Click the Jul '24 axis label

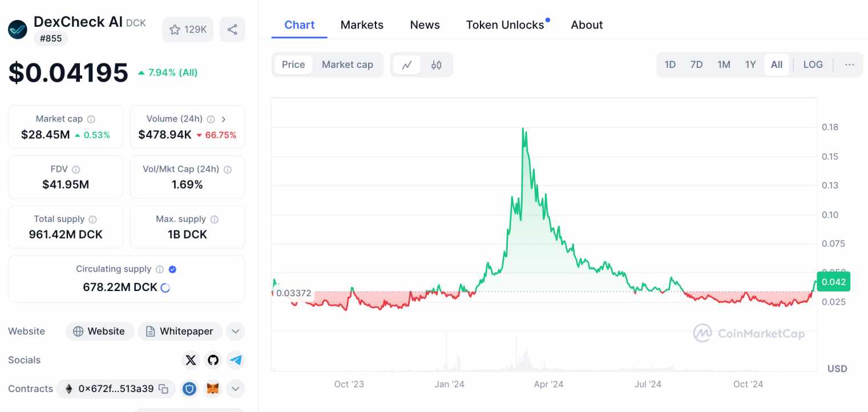(x=648, y=385)
